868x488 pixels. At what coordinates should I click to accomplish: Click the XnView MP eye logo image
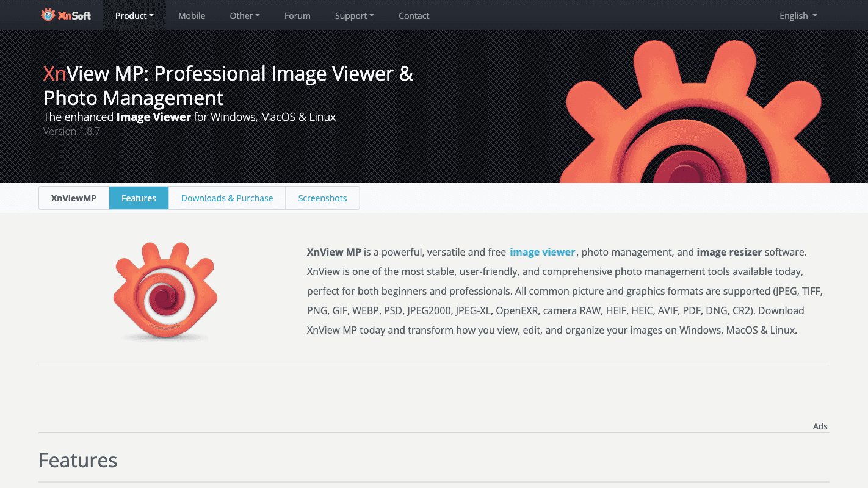(x=165, y=291)
